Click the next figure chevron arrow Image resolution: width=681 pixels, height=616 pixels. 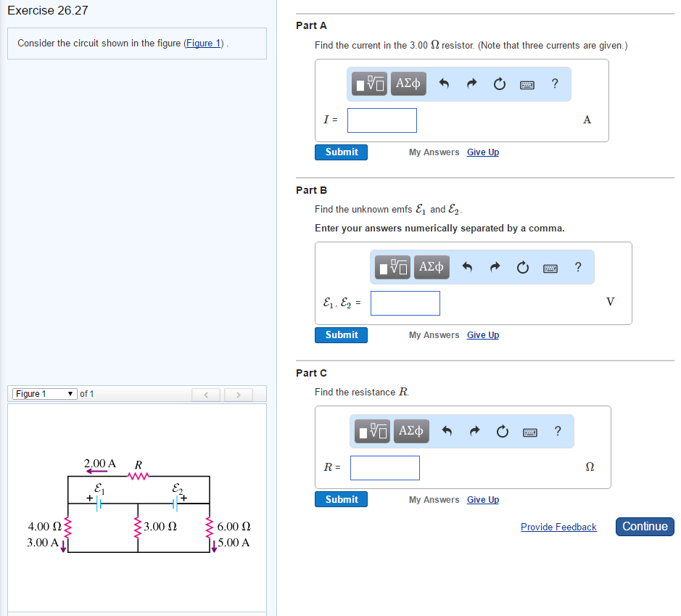click(x=238, y=394)
